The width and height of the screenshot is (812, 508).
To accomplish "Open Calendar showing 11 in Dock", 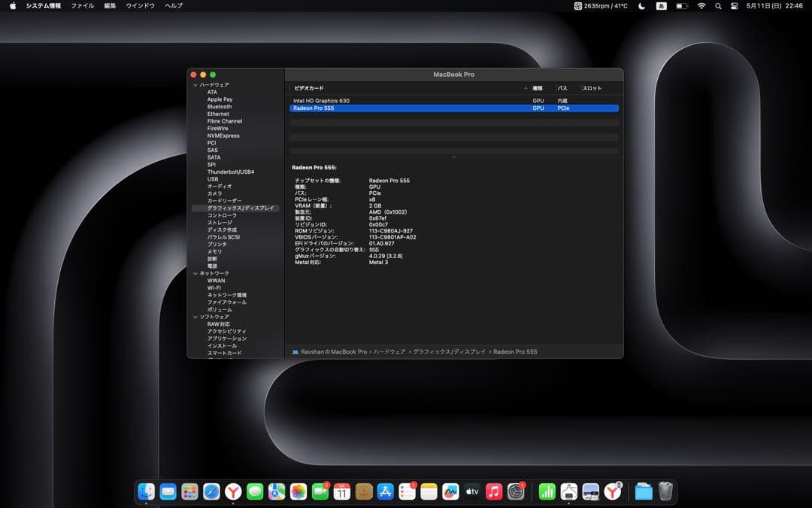I will coord(342,491).
